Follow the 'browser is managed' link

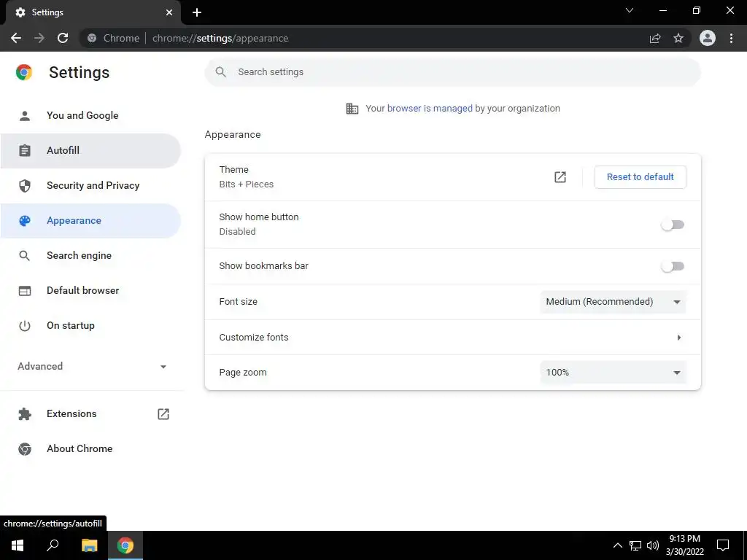click(x=430, y=109)
